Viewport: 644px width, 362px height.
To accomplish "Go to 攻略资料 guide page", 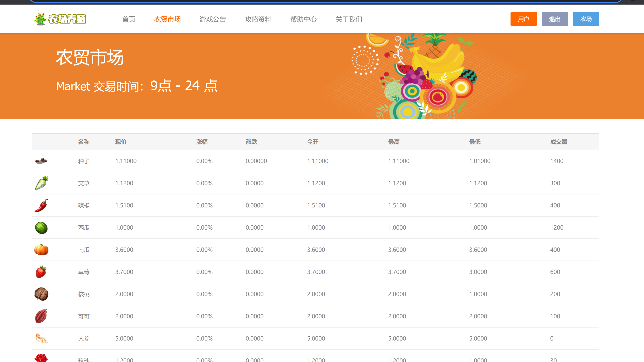I will [258, 19].
